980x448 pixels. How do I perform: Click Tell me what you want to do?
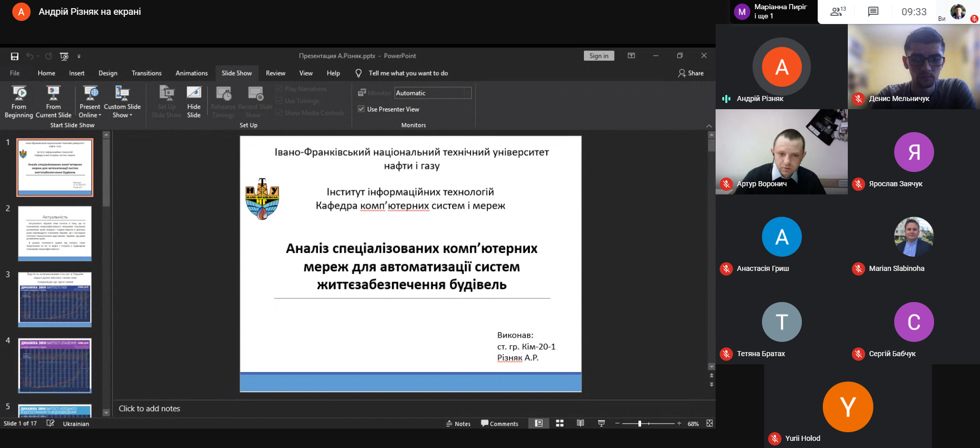tap(408, 73)
